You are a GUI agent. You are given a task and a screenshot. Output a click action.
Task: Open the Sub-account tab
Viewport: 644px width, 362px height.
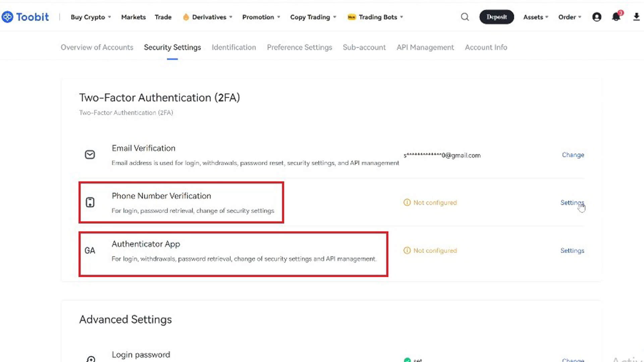coord(364,47)
